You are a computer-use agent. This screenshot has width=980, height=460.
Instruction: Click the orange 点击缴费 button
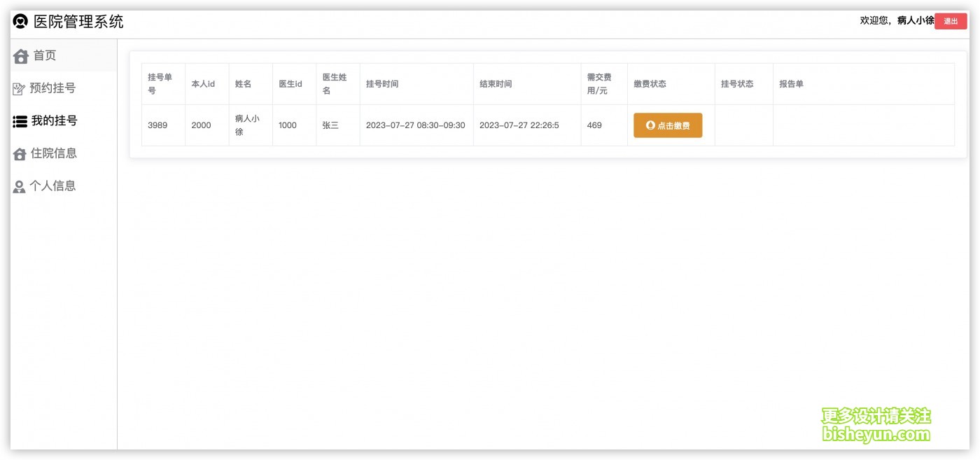click(668, 125)
